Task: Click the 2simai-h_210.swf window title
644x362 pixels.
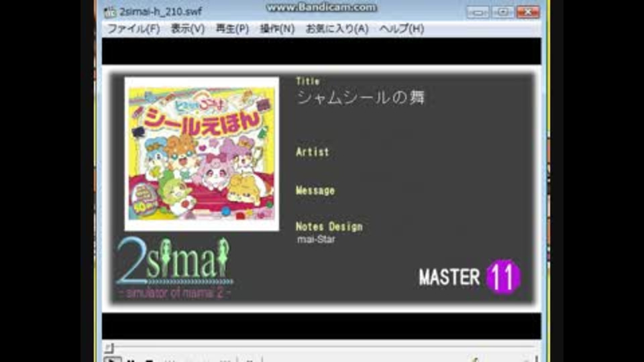Action: coord(160,11)
